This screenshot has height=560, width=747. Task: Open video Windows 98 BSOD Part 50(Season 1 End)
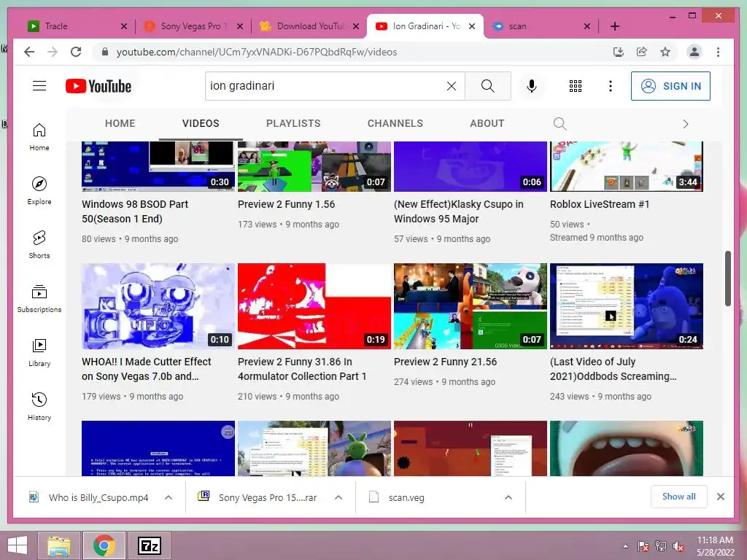(135, 211)
